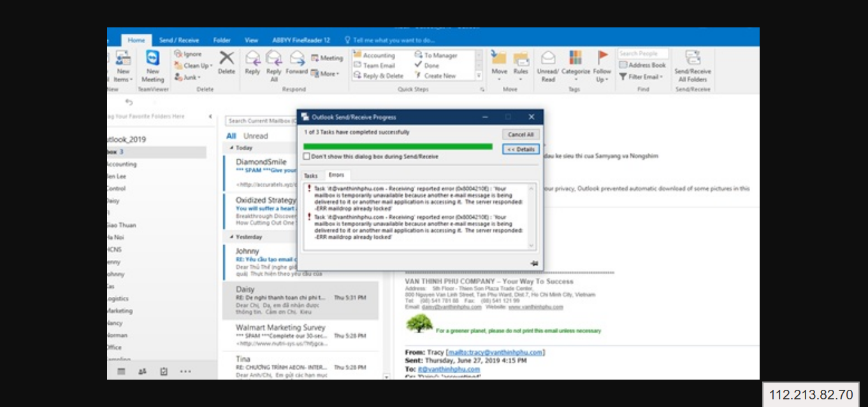Screen dimensions: 868x407
Task: Open the People view in navigation bar
Action: 142,371
